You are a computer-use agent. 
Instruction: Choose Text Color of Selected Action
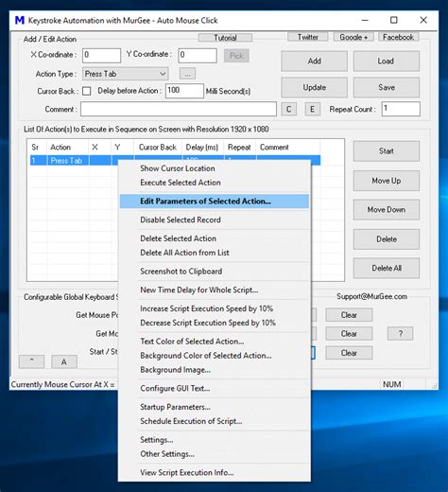pos(215,342)
